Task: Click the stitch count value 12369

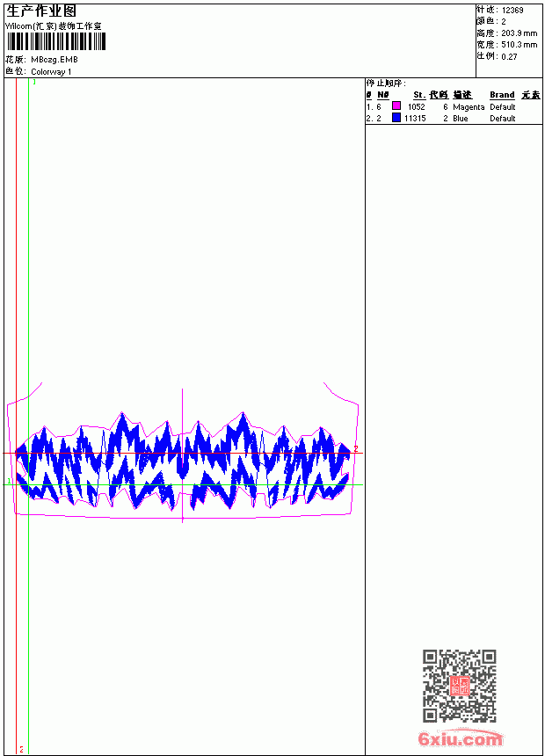Action: (x=512, y=11)
